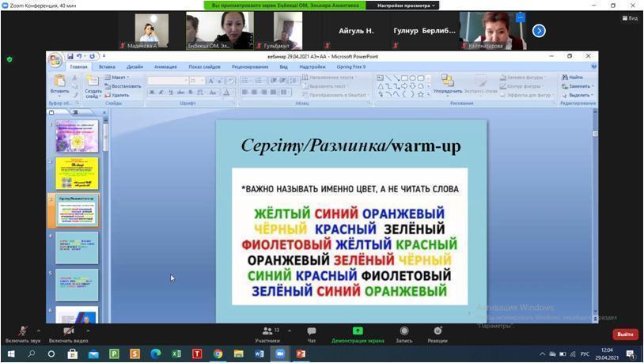Open the Дизайн ribbon tab
Screen dimensions: 644x363
(134, 66)
